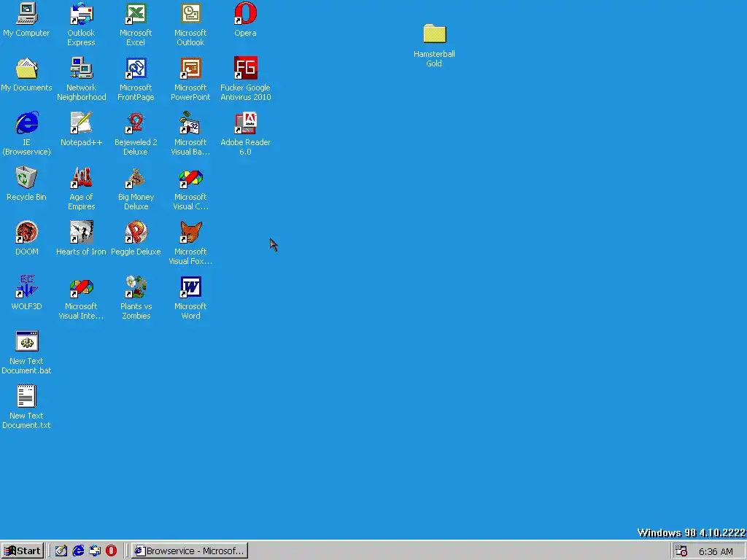Switch to the Browservice taskbar button

click(x=190, y=551)
